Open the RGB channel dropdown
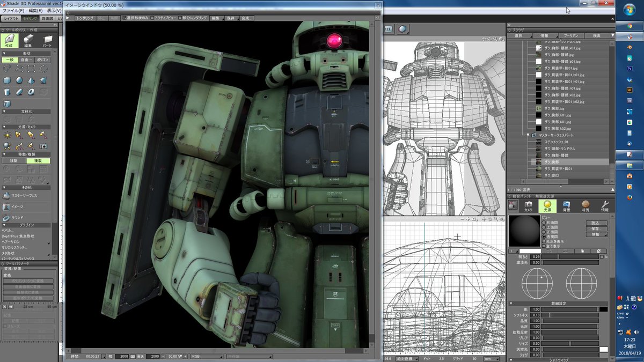Viewport: 644px width, 362px height. click(207, 356)
